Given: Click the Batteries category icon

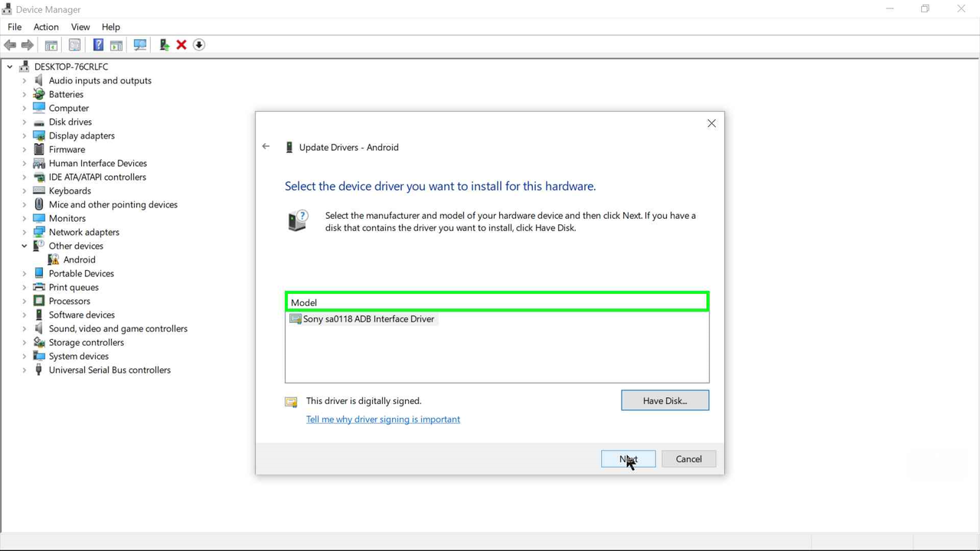Looking at the screenshot, I should [39, 94].
